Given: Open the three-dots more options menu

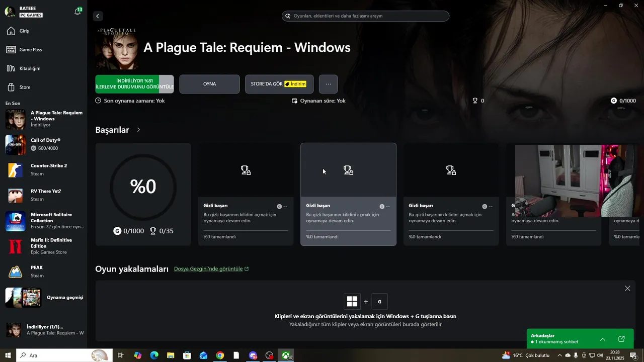Looking at the screenshot, I should click(328, 84).
